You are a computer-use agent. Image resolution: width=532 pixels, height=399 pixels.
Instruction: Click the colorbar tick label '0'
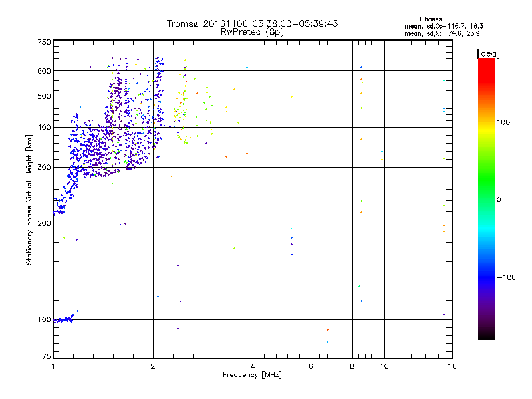(x=499, y=200)
